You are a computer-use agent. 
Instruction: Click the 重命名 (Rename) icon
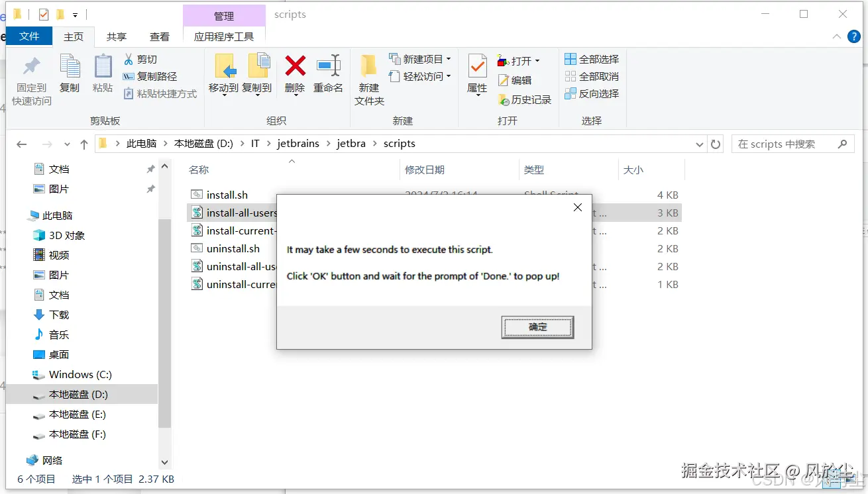point(329,66)
